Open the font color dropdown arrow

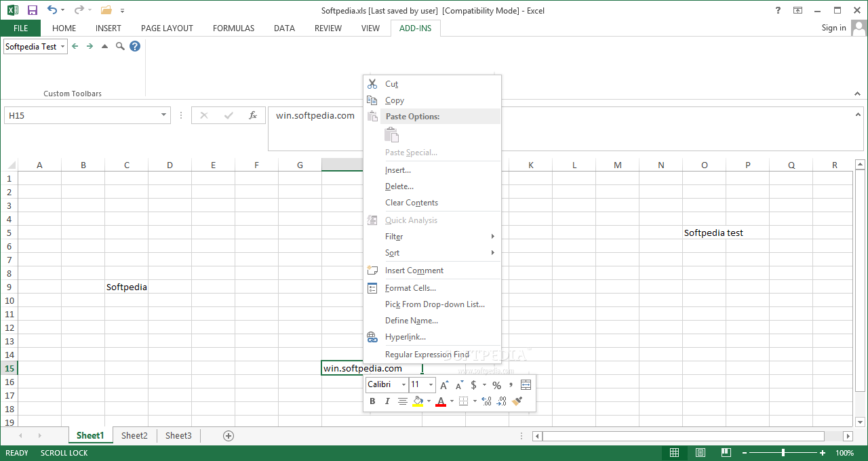tap(452, 401)
